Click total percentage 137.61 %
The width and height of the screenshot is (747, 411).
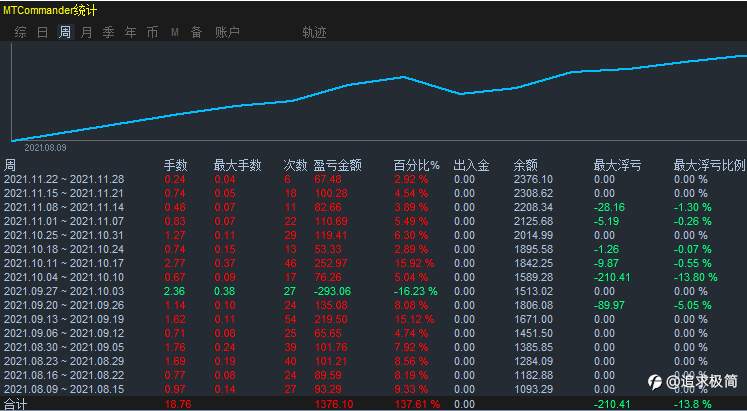click(x=417, y=405)
